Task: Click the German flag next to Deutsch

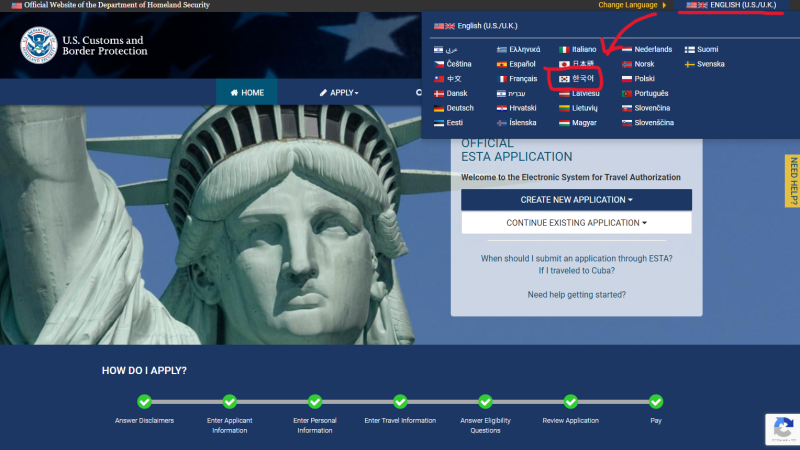Action: pos(439,108)
